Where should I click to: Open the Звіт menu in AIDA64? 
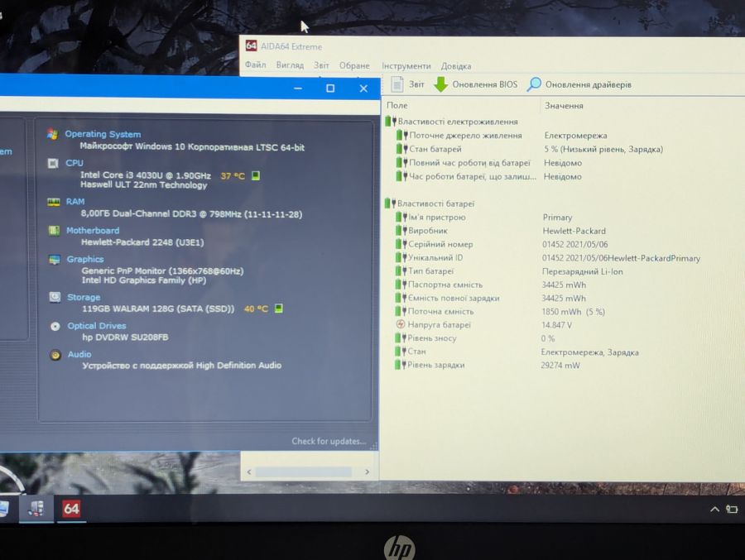point(321,65)
